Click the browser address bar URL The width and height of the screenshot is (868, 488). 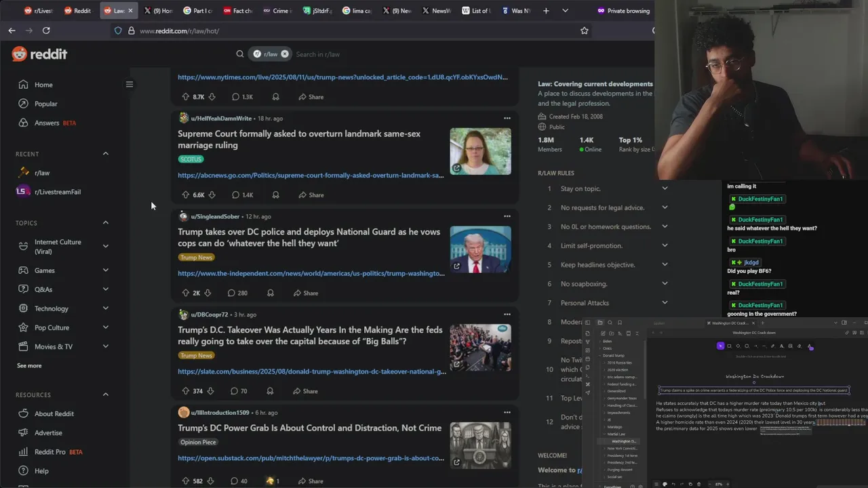pos(179,30)
